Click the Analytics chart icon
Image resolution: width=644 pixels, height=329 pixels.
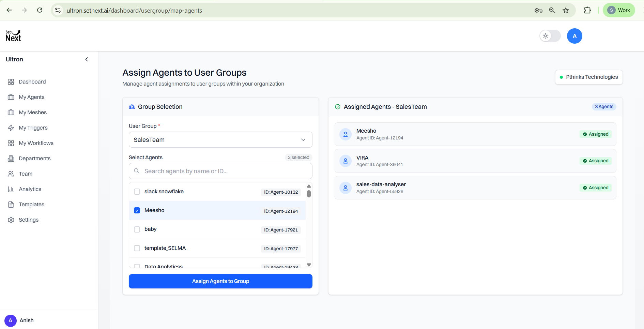(x=11, y=189)
